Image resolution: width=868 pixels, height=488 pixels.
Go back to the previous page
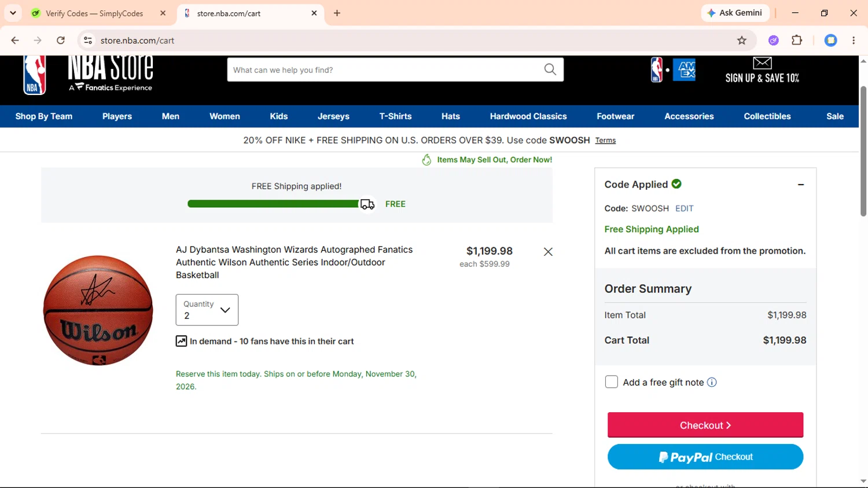(15, 41)
